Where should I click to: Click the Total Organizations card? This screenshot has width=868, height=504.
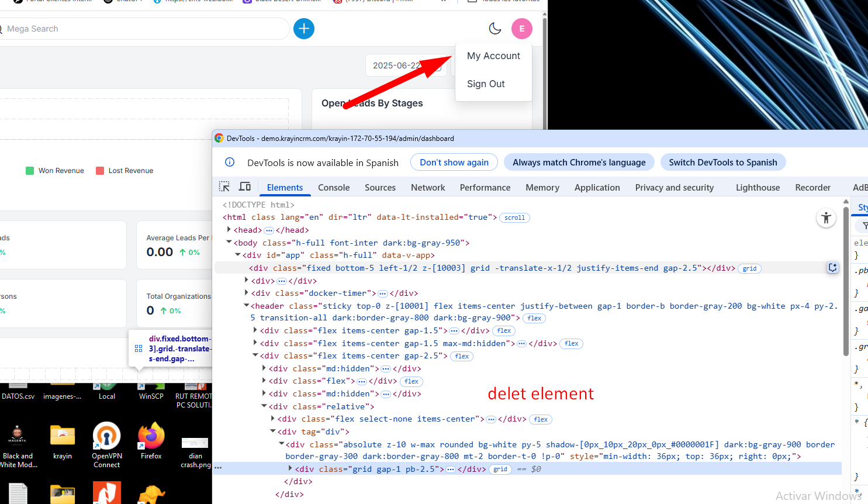click(174, 303)
